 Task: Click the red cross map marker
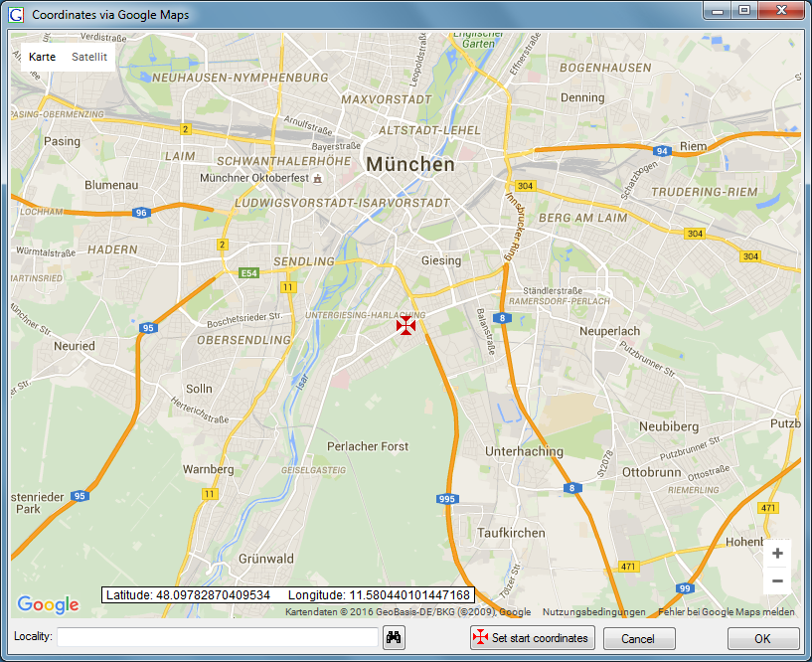coord(406,325)
